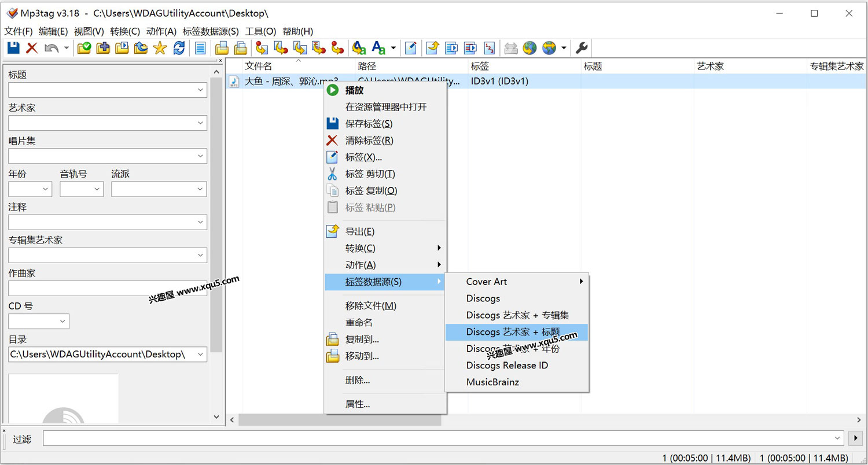Select MusicBrainz tag source
This screenshot has width=868, height=465.
click(x=517, y=382)
